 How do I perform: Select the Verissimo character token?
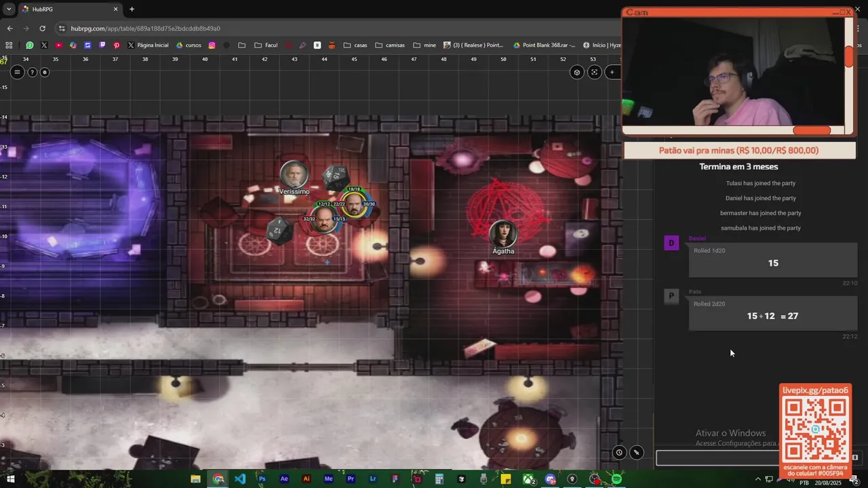click(294, 175)
